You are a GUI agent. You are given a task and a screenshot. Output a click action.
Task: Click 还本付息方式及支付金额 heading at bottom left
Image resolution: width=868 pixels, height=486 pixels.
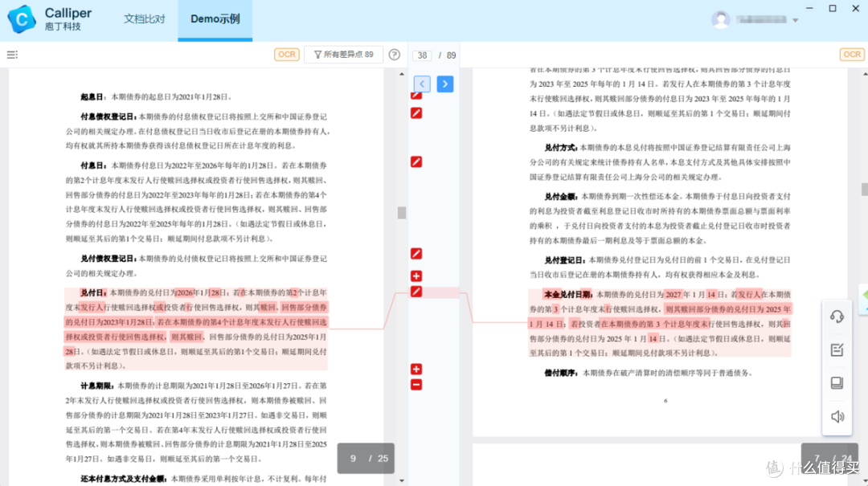click(123, 479)
